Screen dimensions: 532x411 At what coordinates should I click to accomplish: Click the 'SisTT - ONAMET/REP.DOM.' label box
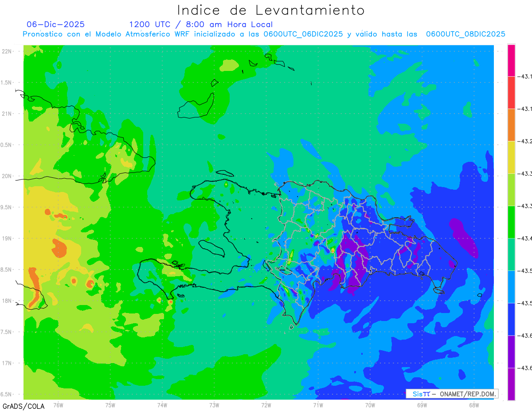tap(452, 394)
